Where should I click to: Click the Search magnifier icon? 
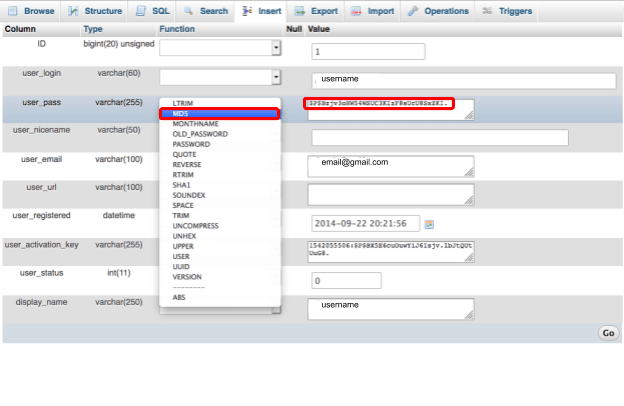click(188, 11)
